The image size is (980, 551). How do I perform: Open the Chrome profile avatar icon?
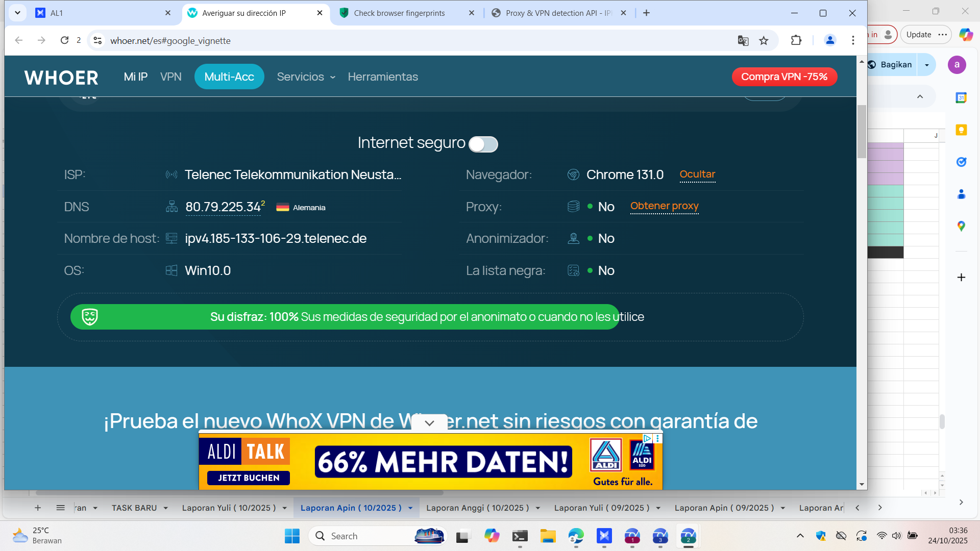(830, 40)
